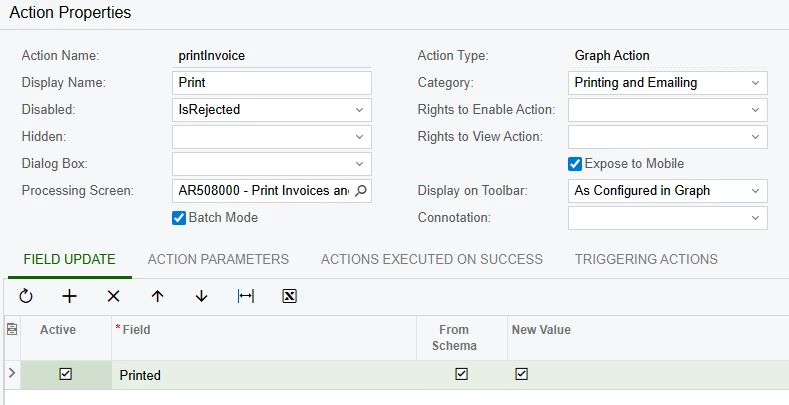Click the Display Name input field
The height and width of the screenshot is (405, 789).
coord(271,82)
